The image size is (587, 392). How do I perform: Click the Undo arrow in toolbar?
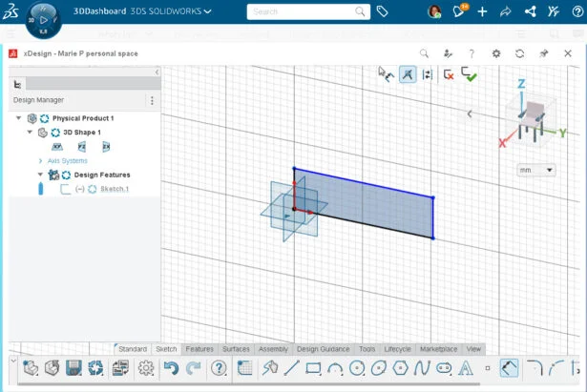click(x=171, y=367)
